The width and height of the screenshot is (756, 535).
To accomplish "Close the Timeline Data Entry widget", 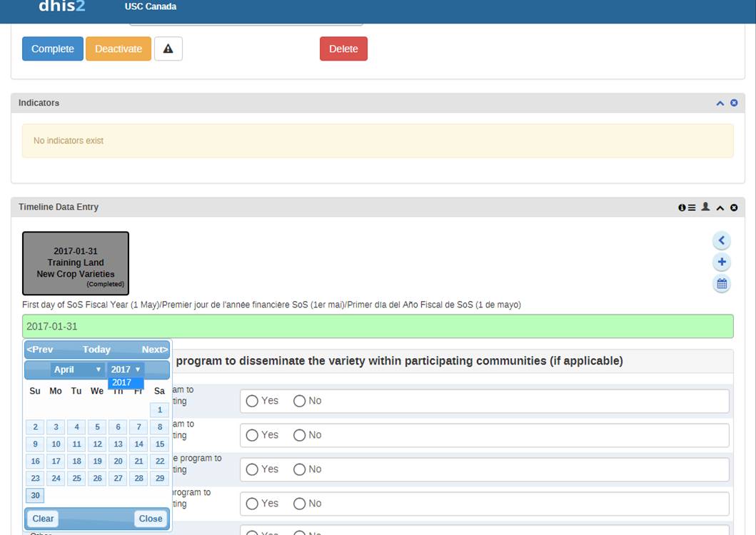I will (734, 208).
